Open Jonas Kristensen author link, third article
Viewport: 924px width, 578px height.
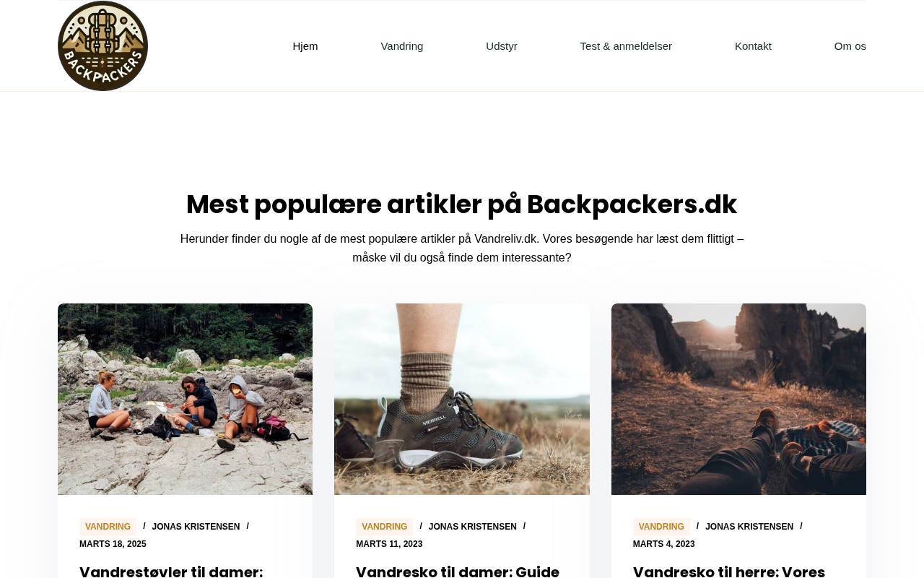coord(749,527)
